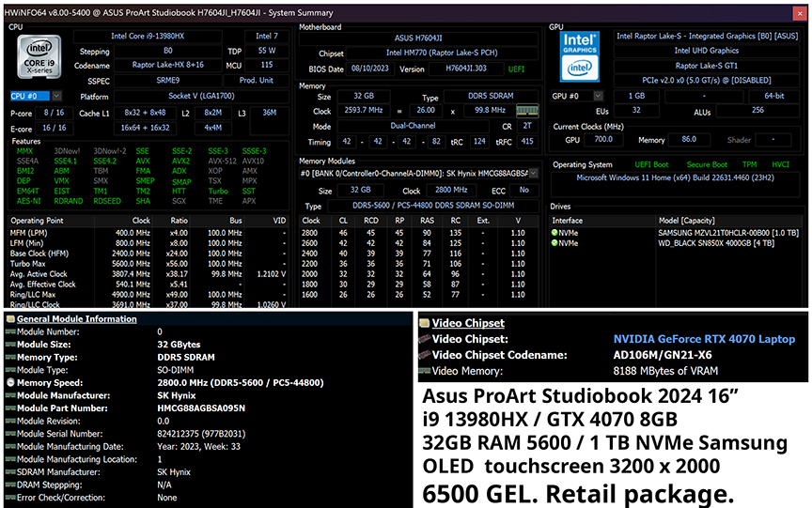Open the CPU #0 selector dropdown
812x508 pixels.
pyautogui.click(x=56, y=96)
